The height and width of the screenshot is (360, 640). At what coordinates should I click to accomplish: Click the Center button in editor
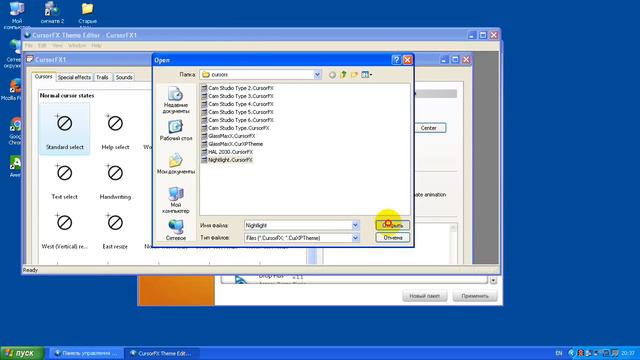coord(429,128)
